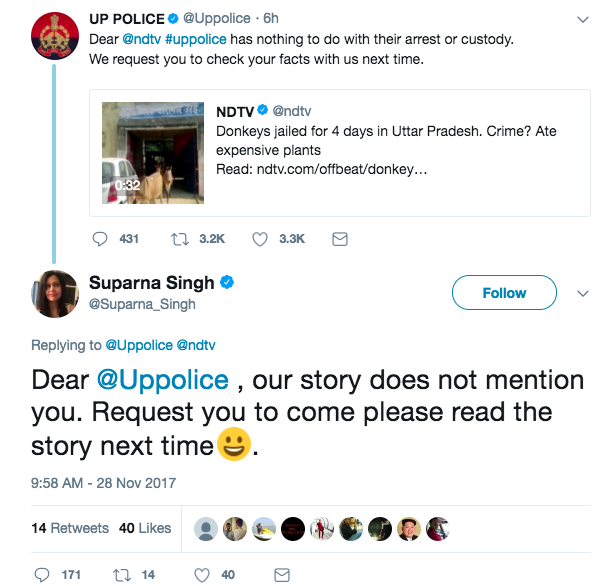Expand the UP Police tweet options chevron
Screen dimensions: 612x586
[x=583, y=19]
